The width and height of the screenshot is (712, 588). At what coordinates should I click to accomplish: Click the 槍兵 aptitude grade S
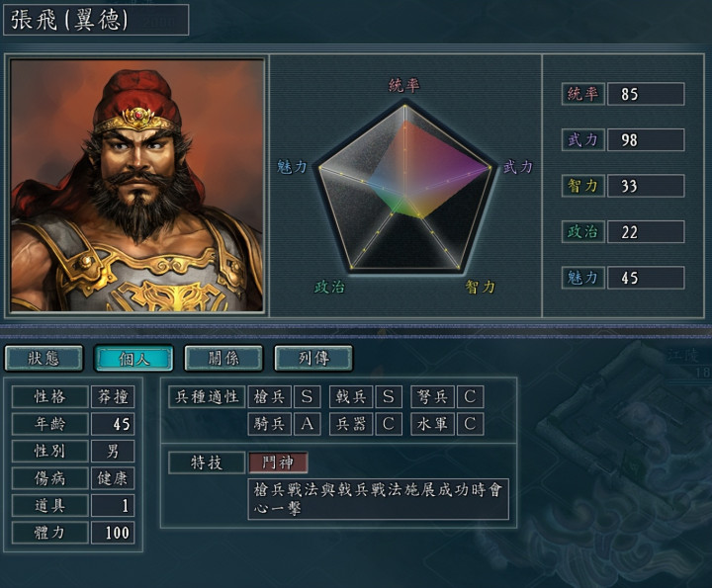307,397
